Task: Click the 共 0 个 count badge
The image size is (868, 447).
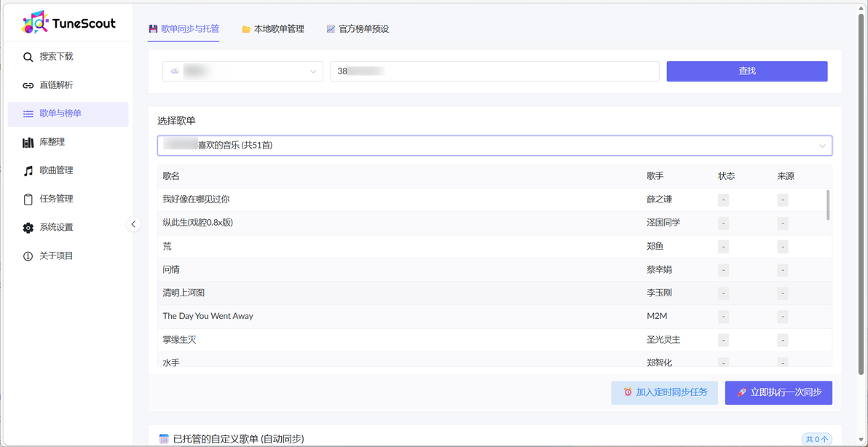Action: point(817,440)
